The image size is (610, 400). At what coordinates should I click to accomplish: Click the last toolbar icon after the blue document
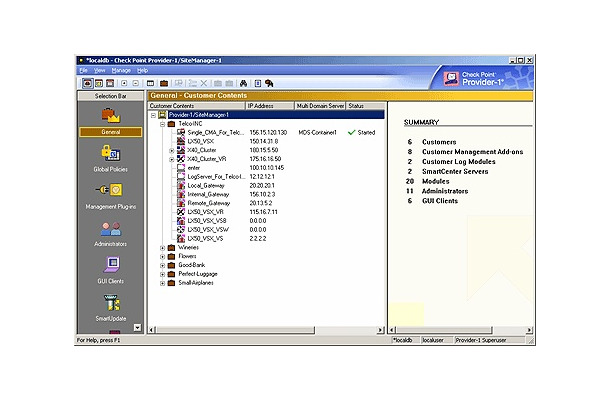(x=269, y=83)
